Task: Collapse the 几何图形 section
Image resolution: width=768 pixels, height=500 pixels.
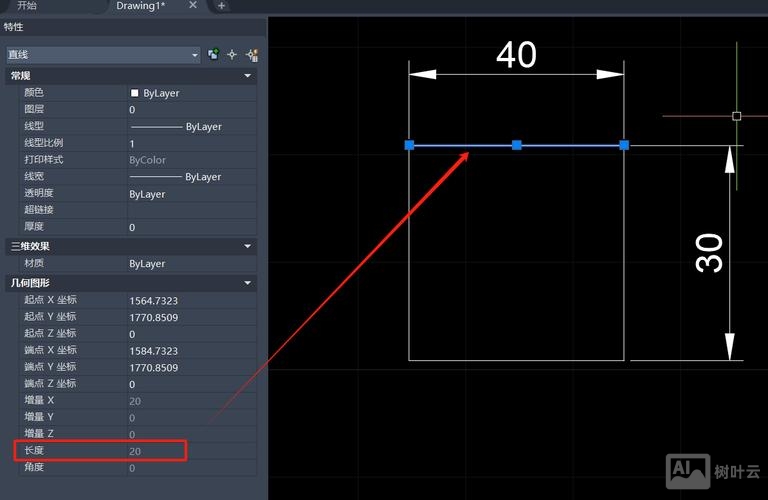Action: point(247,283)
